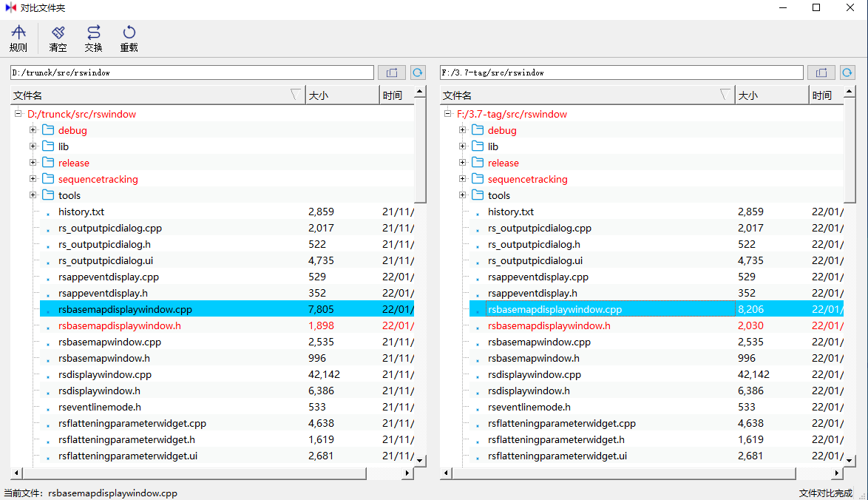Click the left path field D:/trunck/src/rswindow
Screen dimensions: 868x500
[192, 72]
